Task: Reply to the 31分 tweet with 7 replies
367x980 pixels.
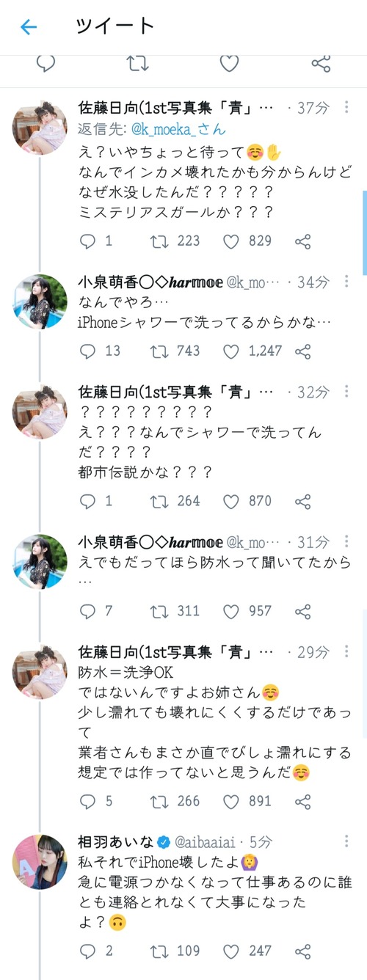Action: 87,610
